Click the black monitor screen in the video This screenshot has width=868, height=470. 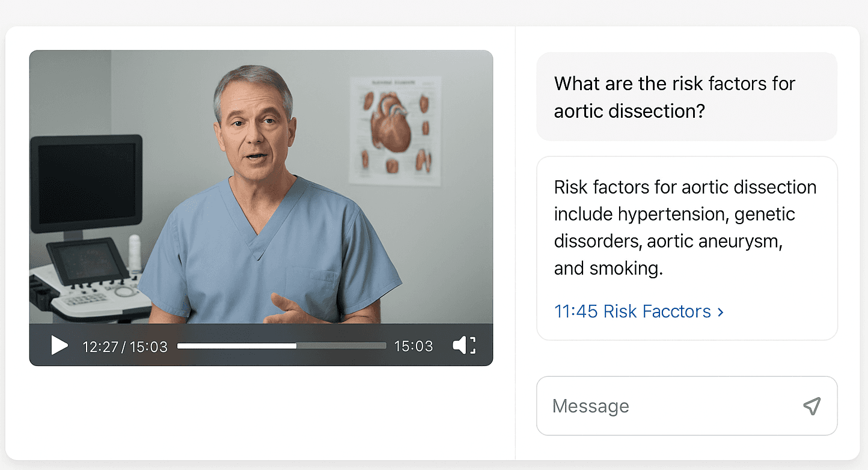pos(87,183)
